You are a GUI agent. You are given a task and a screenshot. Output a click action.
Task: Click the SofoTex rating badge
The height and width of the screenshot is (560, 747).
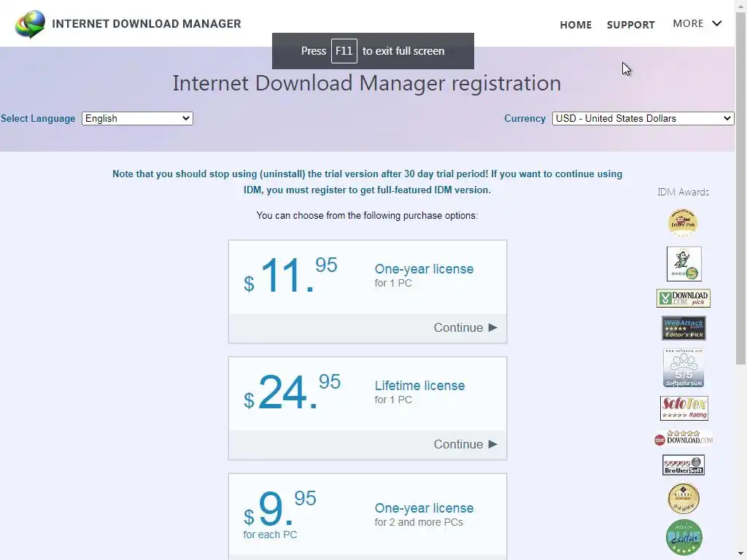684,408
